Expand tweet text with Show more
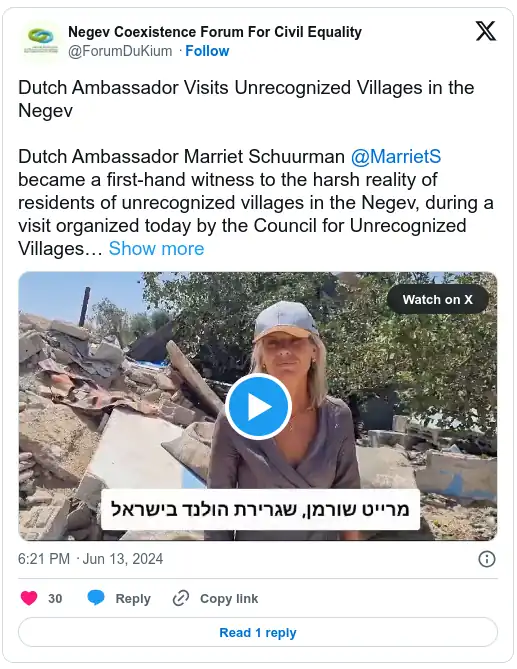517x669 pixels. 156,249
